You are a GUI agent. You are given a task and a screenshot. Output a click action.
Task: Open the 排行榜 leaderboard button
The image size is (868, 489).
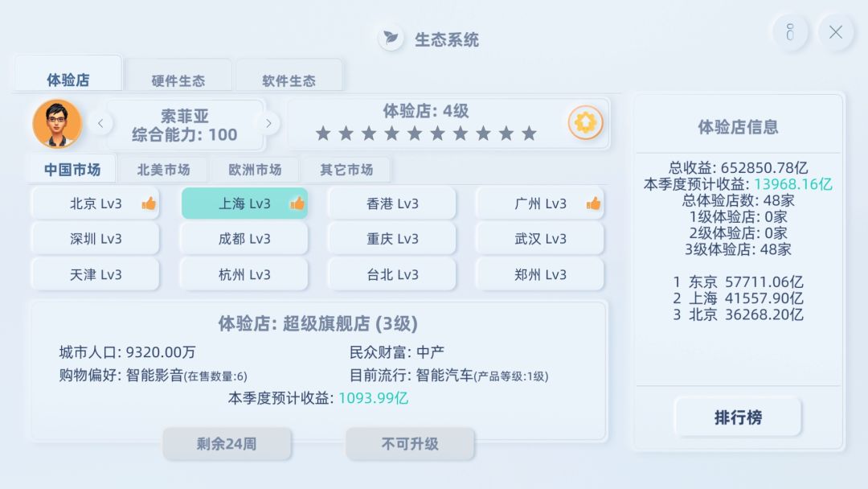(x=738, y=417)
